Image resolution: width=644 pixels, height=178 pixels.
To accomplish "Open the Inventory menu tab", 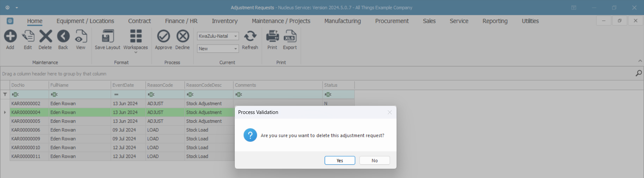I will (x=224, y=21).
